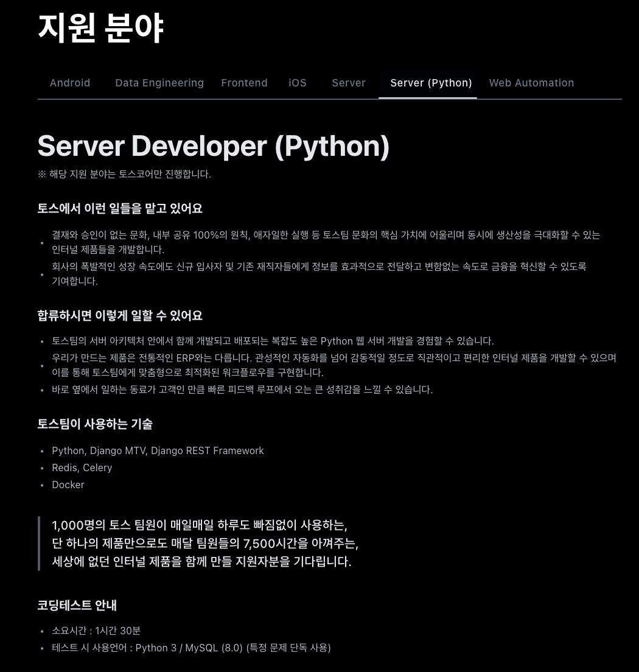Click the line '소요시간 : 1시간 30분'
Viewport: 639px width, 672px height.
coord(96,631)
